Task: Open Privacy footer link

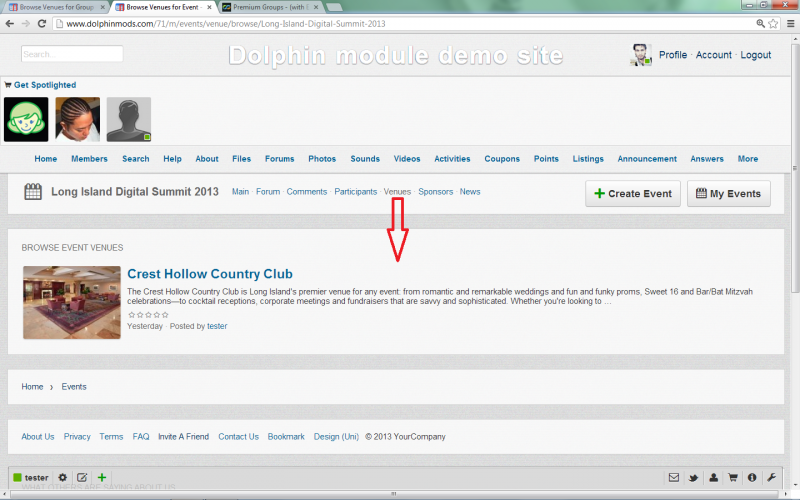Action: pyautogui.click(x=77, y=437)
